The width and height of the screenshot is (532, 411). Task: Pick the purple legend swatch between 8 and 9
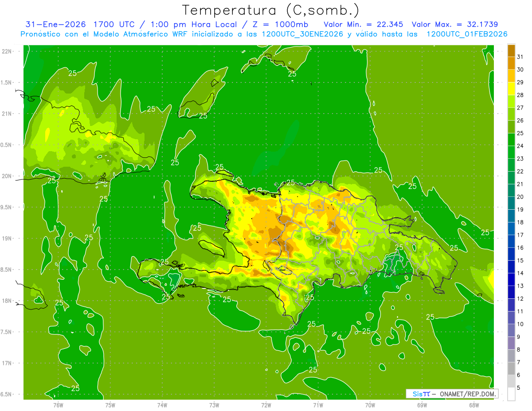pos(511,343)
